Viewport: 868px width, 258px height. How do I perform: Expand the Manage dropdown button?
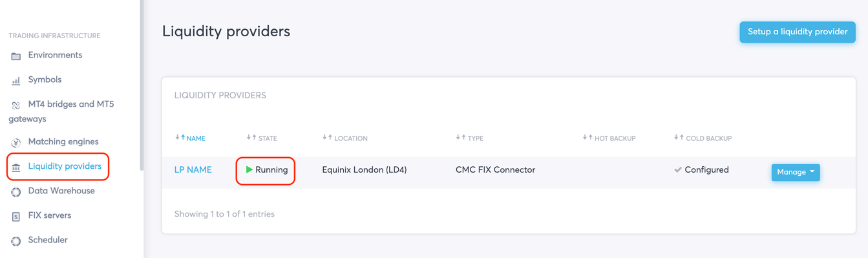pyautogui.click(x=796, y=172)
